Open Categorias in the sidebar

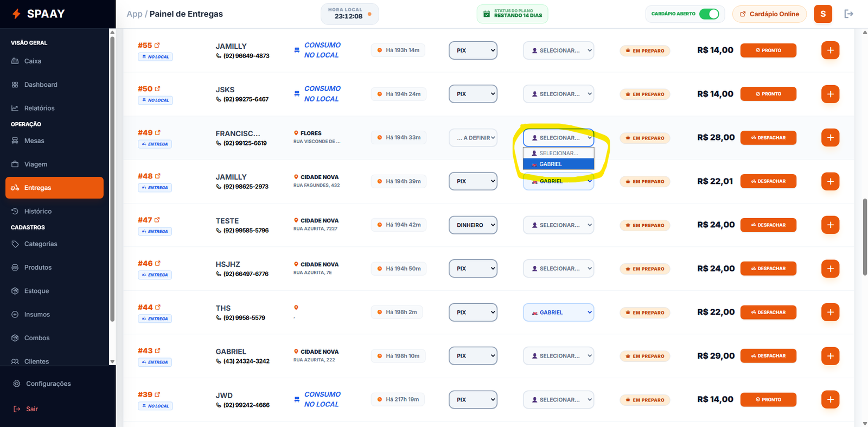pos(54,244)
